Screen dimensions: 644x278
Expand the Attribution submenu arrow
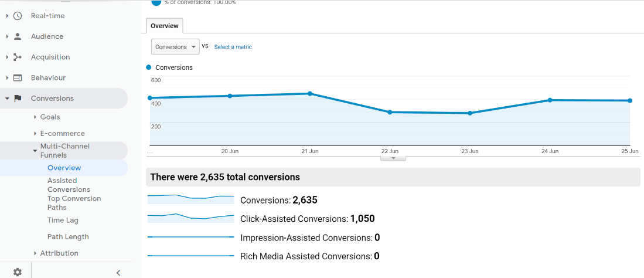pyautogui.click(x=35, y=253)
